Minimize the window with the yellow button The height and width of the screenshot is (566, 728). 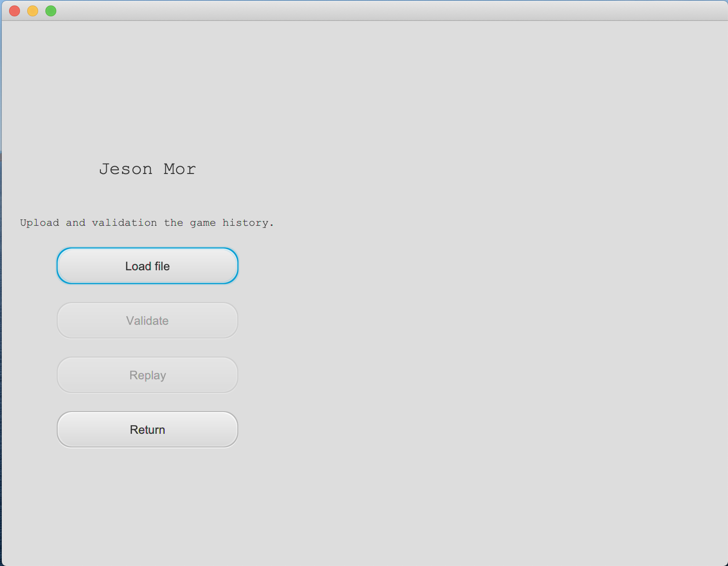tap(33, 11)
